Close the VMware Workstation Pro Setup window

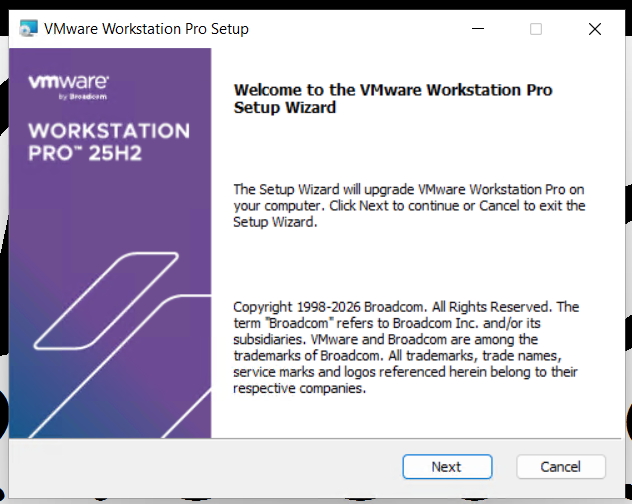595,29
